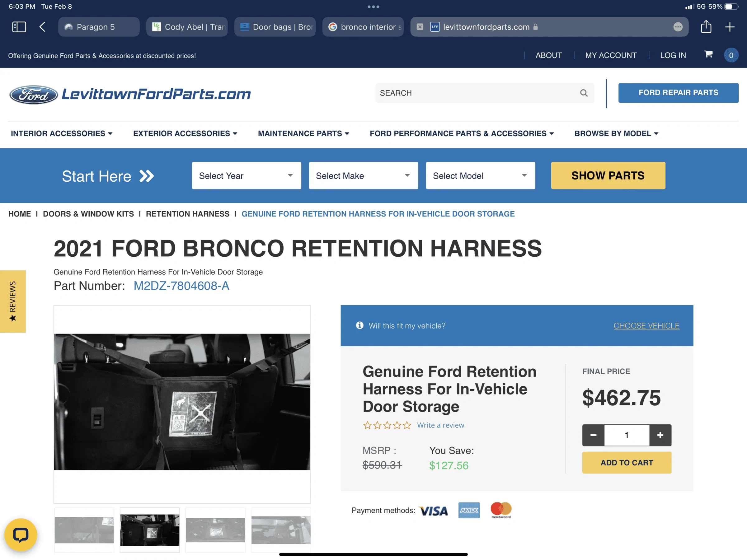Open the live chat bubble
This screenshot has width=747, height=560.
[x=21, y=535]
